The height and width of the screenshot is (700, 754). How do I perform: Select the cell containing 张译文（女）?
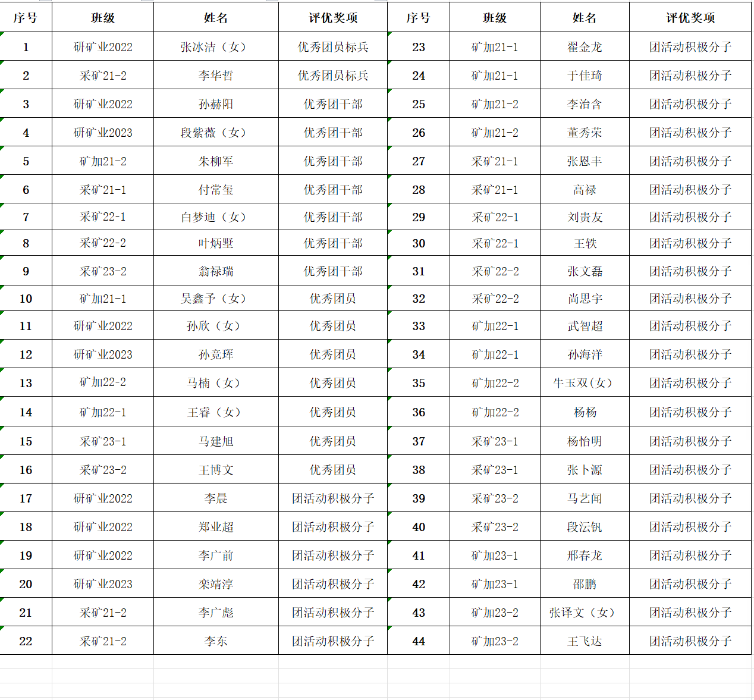(584, 613)
